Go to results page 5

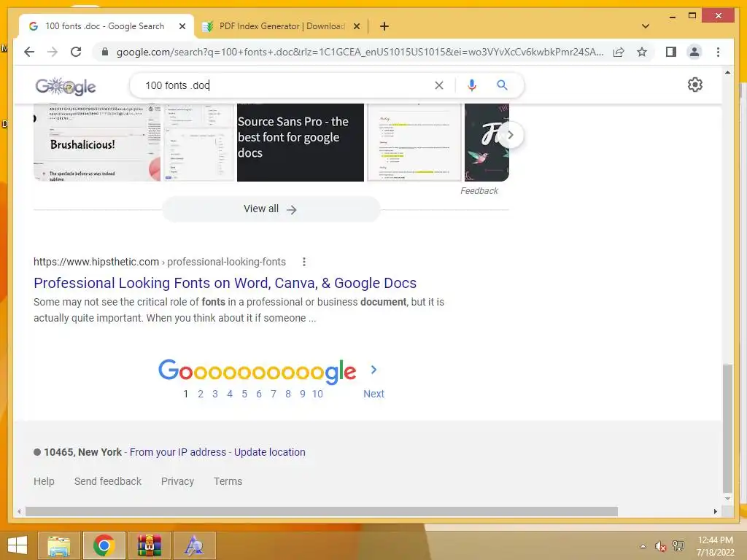click(244, 394)
